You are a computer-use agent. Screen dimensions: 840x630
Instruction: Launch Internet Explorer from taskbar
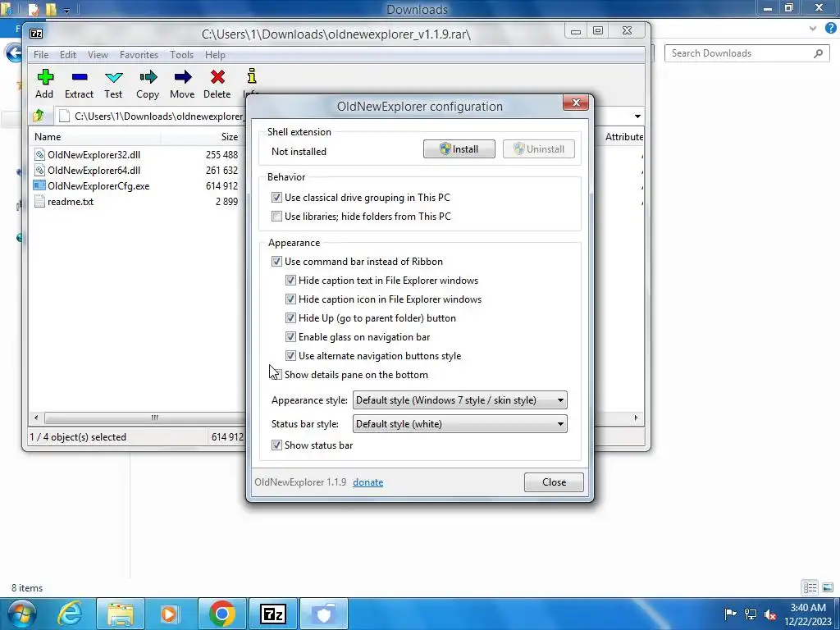tap(70, 614)
